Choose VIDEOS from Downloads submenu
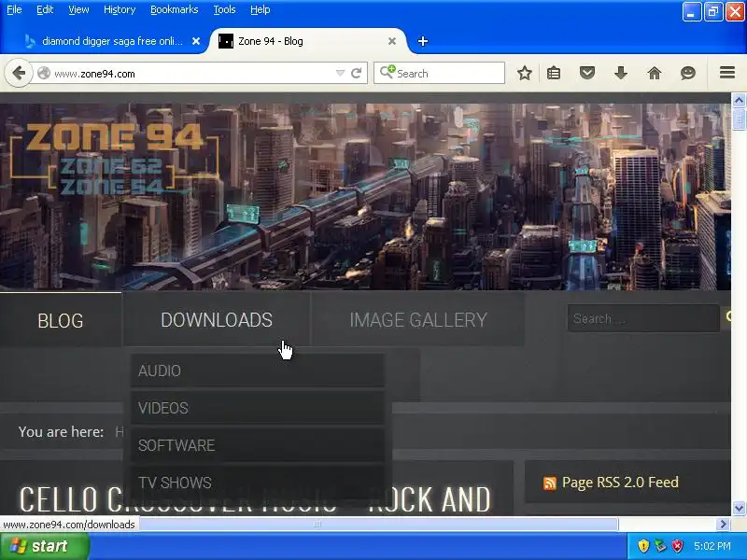This screenshot has width=747, height=560. (258, 408)
